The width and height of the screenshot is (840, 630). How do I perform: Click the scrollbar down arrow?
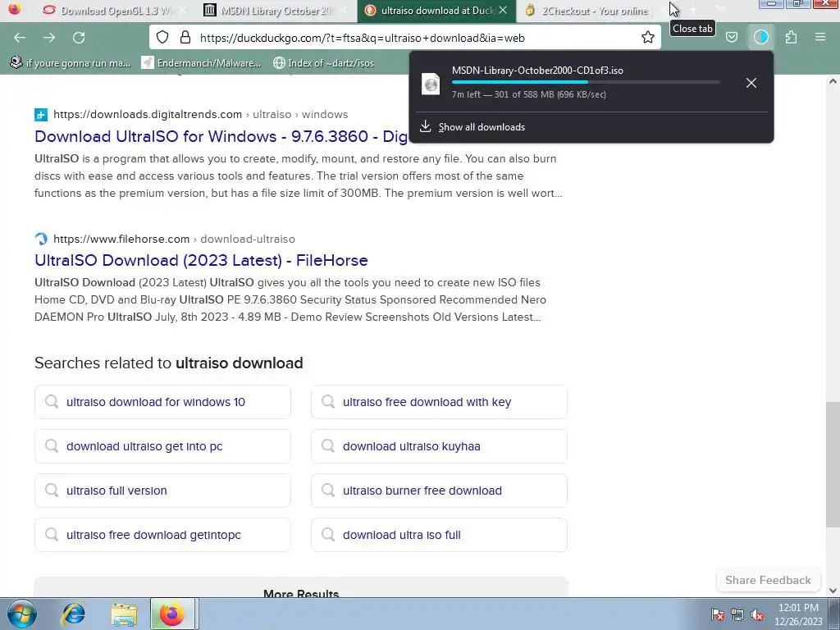(833, 591)
